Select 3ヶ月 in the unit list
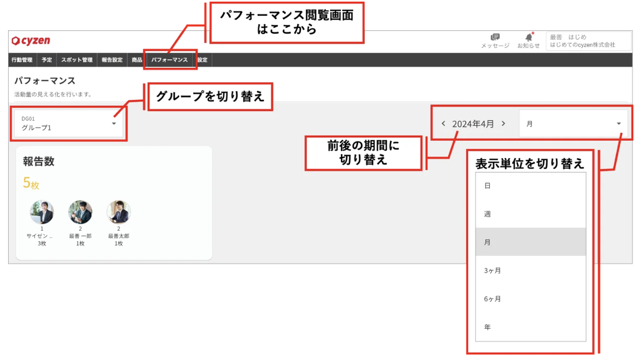Screen dimensions: 644x361 (x=531, y=270)
